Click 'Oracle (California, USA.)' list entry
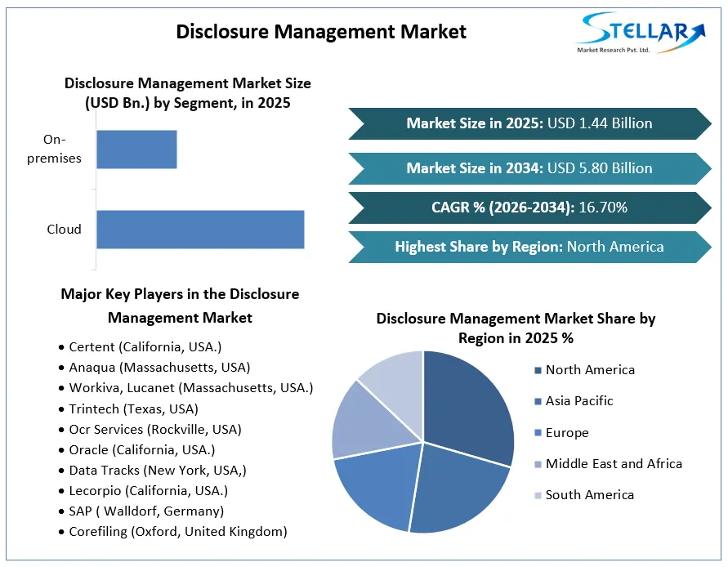 (x=141, y=450)
